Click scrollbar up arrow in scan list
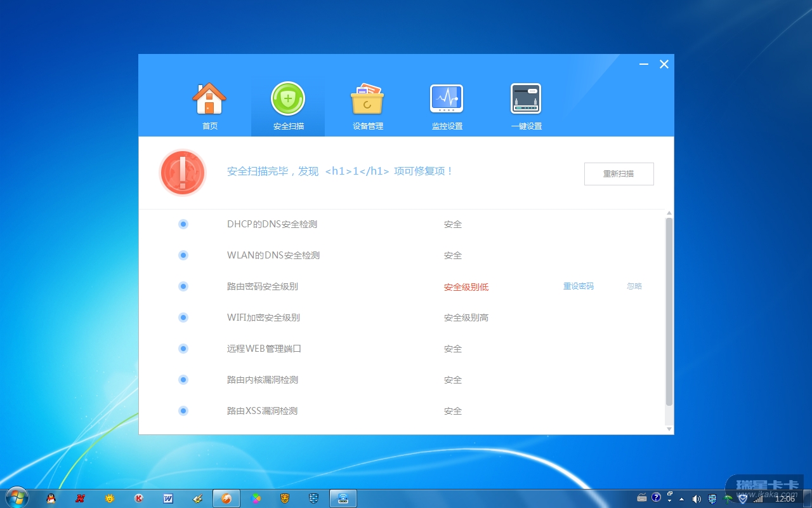Screen dimensions: 812x508 point(669,213)
